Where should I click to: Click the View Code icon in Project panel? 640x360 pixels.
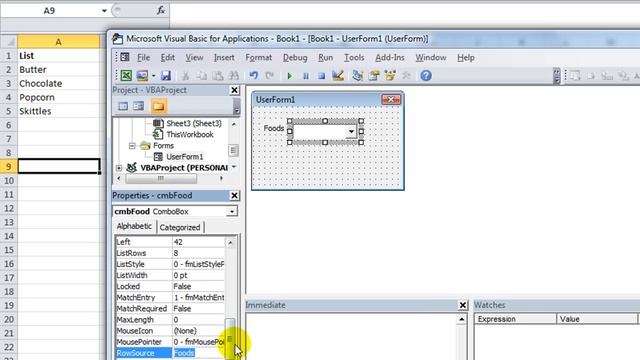tap(123, 107)
